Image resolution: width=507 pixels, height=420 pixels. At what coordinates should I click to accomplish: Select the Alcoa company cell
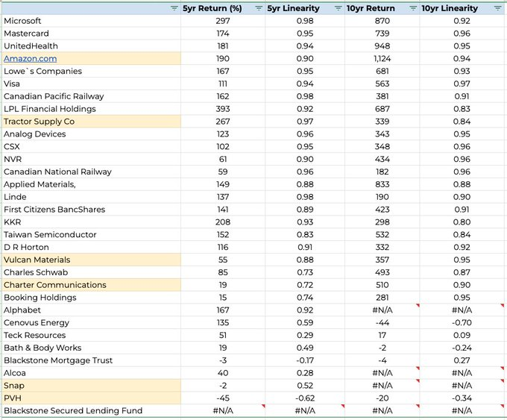point(91,373)
